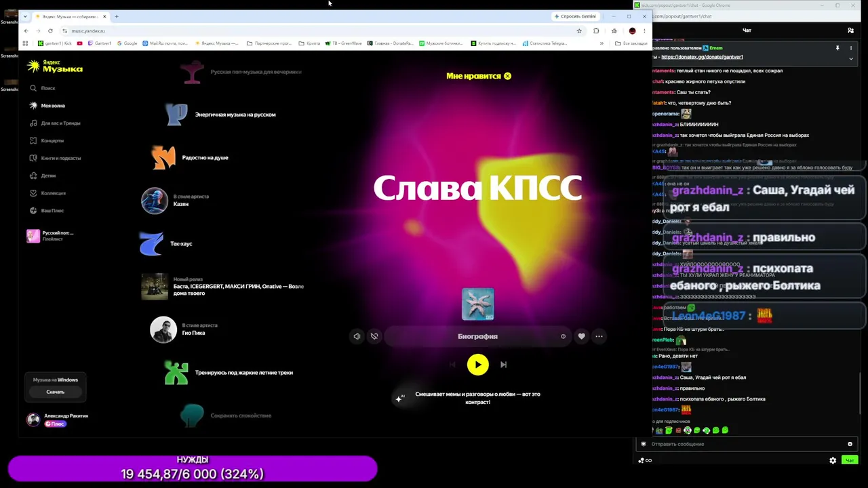868x488 pixels.
Task: Show more bookmarks with the overflow chevron
Action: click(601, 43)
